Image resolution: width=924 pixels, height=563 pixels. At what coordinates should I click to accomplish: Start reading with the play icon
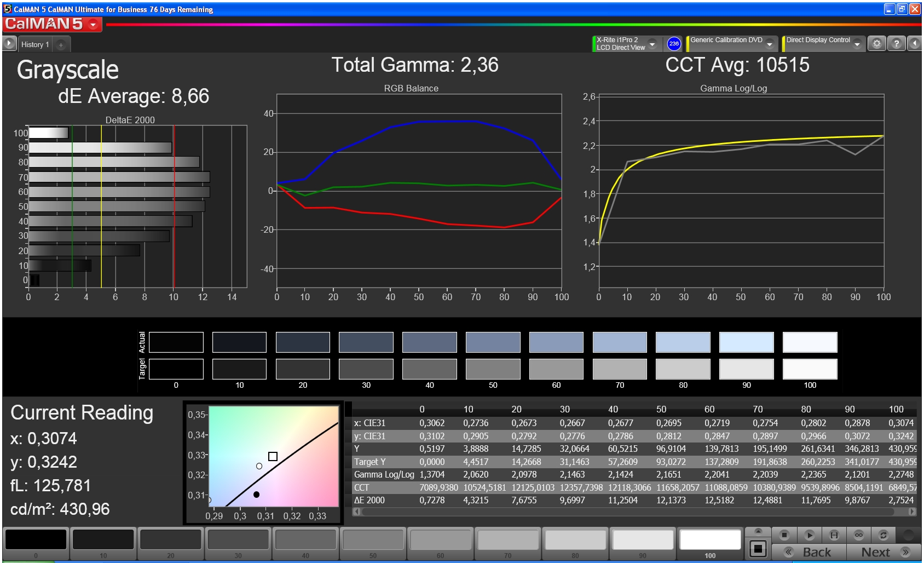click(x=810, y=535)
